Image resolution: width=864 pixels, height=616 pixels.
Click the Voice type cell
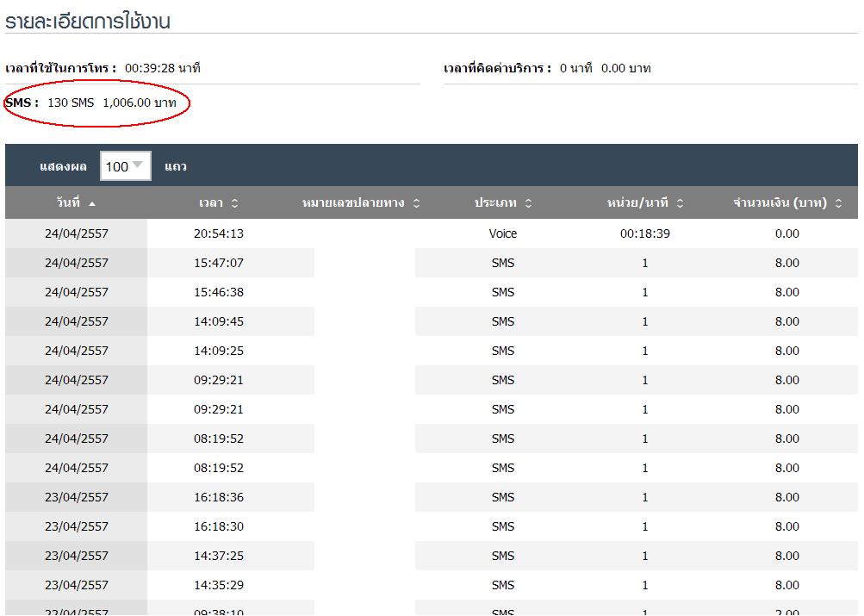pos(502,233)
